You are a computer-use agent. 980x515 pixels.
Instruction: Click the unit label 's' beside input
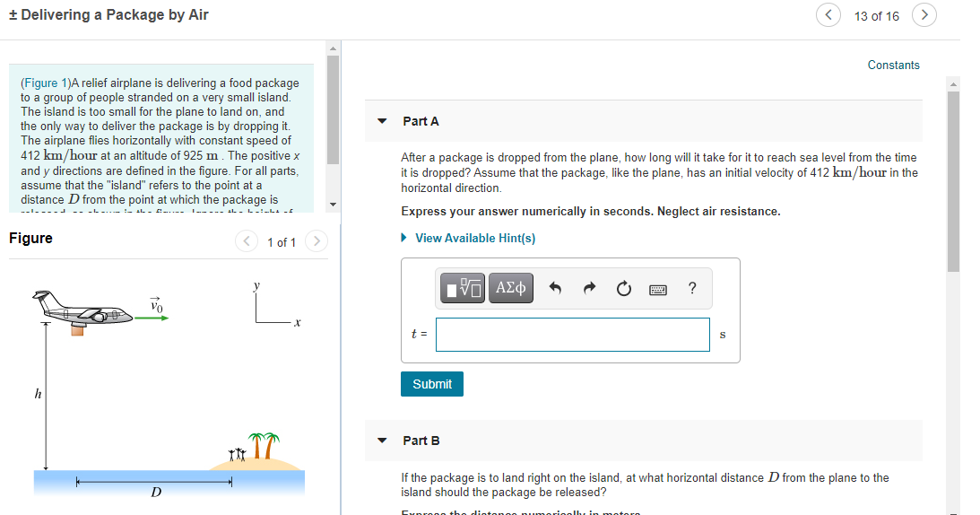[x=723, y=335]
